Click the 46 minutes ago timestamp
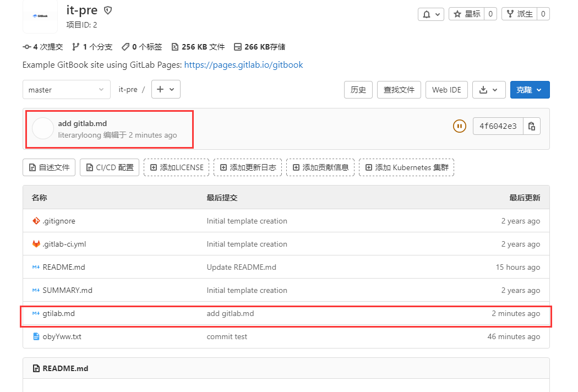Screen dimensions: 578x392 point(514,337)
